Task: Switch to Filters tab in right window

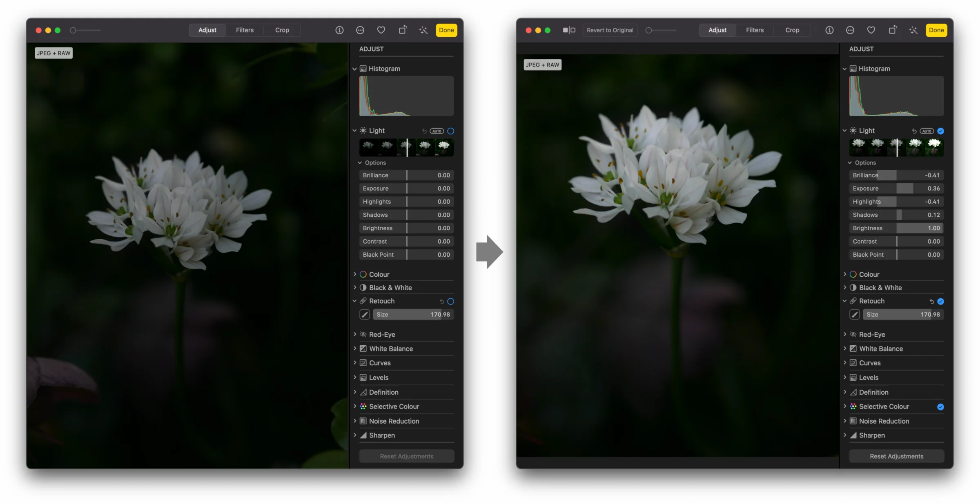Action: click(x=755, y=30)
